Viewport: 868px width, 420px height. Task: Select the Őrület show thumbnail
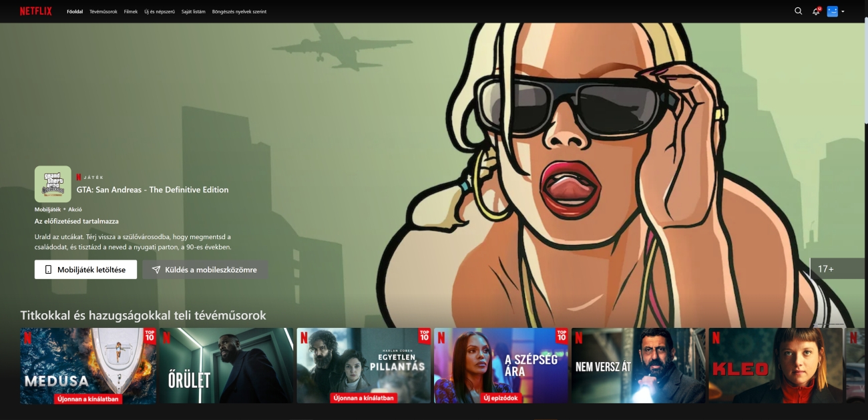(x=226, y=365)
